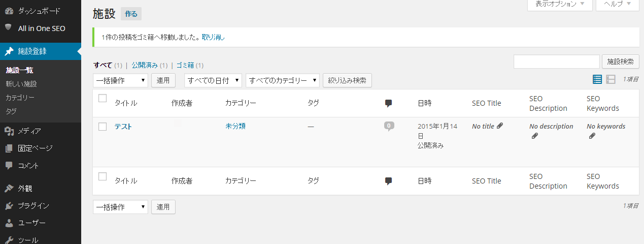The width and height of the screenshot is (644, 244).
Task: Click comment count bubble for テスト
Action: coord(389,126)
